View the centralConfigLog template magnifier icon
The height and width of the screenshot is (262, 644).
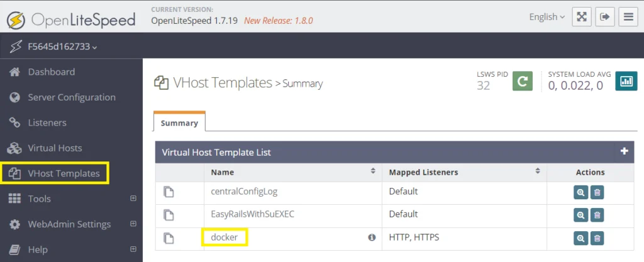tap(580, 192)
